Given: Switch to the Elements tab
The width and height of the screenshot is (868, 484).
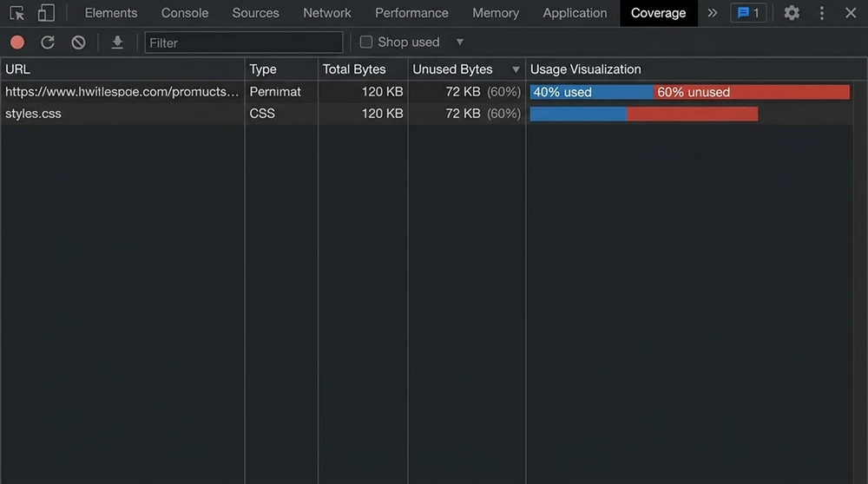Looking at the screenshot, I should pos(111,13).
